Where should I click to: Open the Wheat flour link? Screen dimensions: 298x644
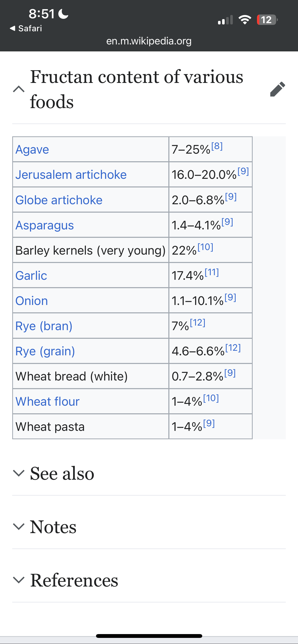click(x=47, y=402)
